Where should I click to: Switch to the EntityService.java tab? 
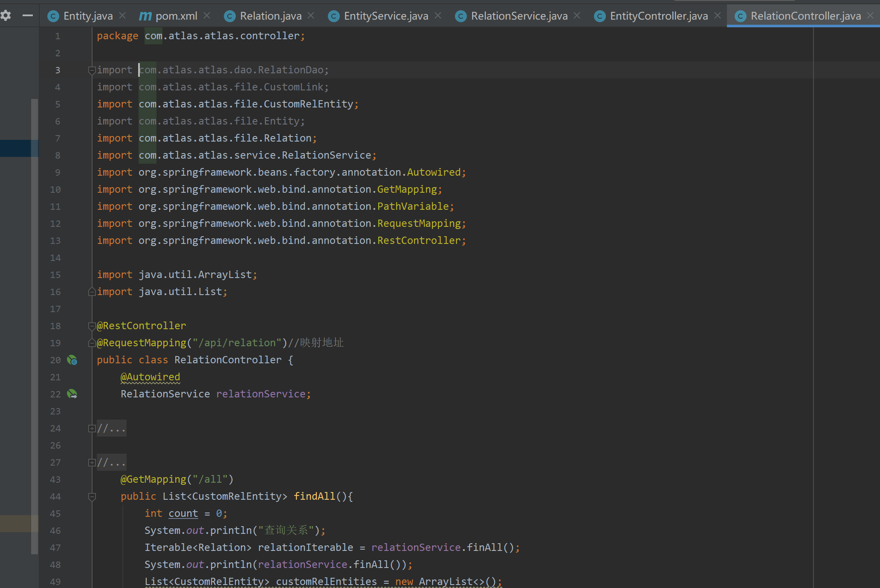385,16
